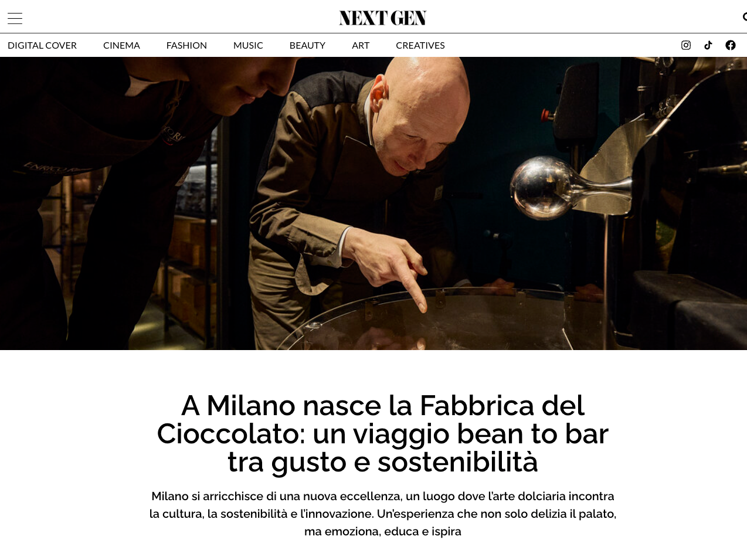
Task: Navigate to the Music section
Action: tap(248, 45)
